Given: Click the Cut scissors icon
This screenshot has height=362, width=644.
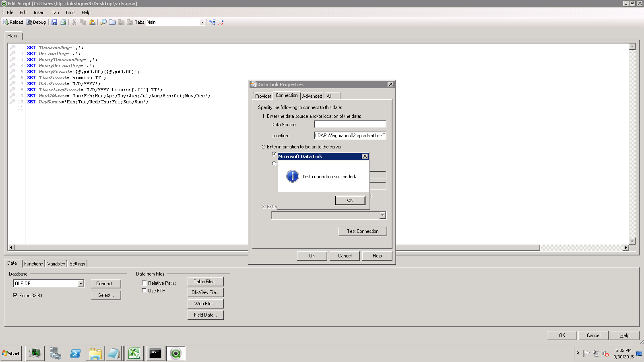Looking at the screenshot, I should click(74, 22).
